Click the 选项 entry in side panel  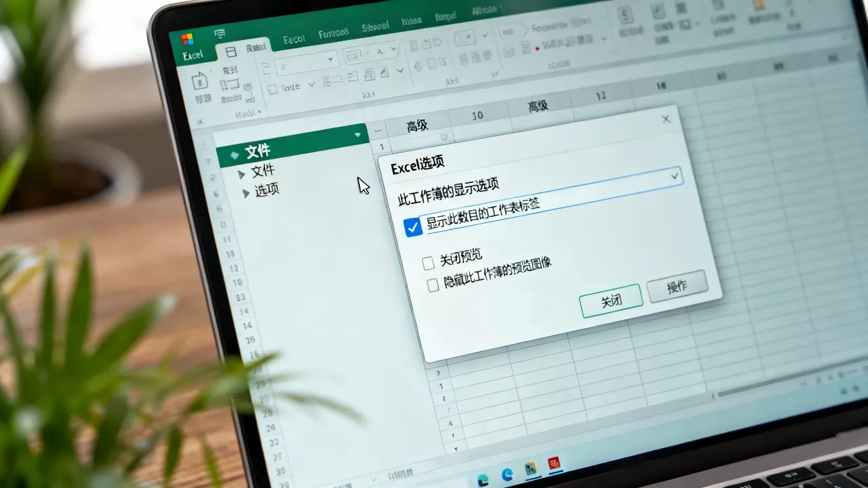click(x=267, y=190)
